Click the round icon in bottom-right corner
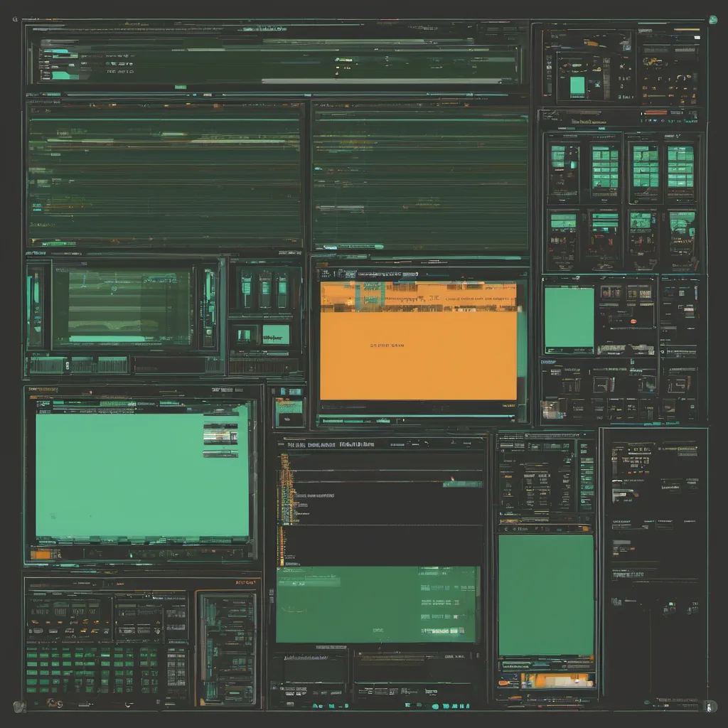 coord(708,707)
